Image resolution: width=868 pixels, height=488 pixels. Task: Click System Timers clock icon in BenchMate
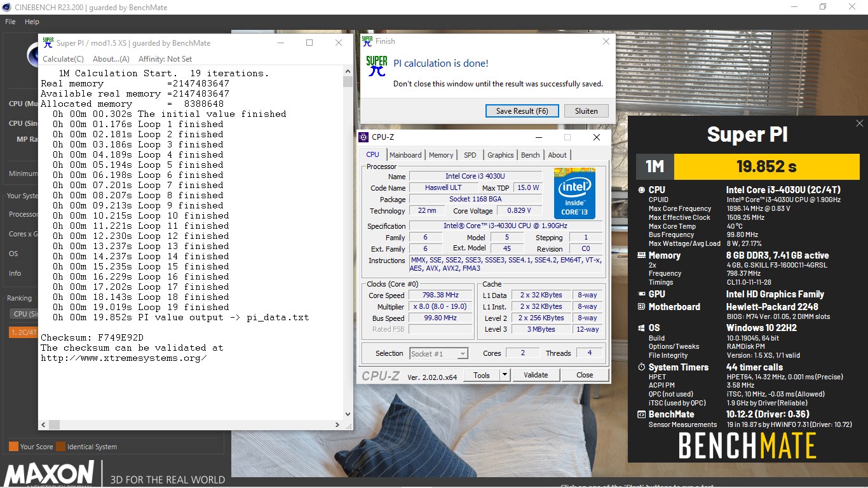(x=641, y=367)
